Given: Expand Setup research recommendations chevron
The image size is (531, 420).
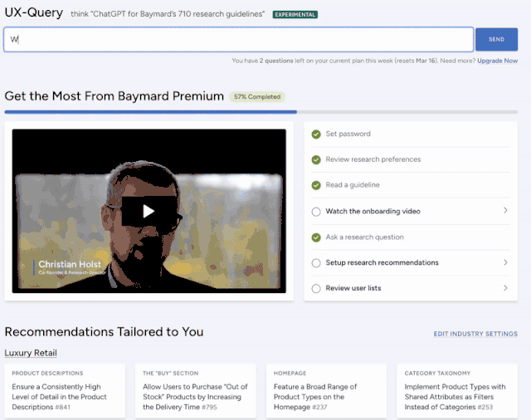Looking at the screenshot, I should pyautogui.click(x=505, y=262).
